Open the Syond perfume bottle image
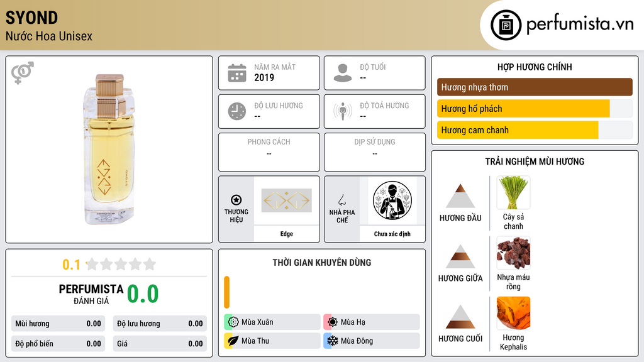Screen dimensions: 644x362 tap(109, 150)
